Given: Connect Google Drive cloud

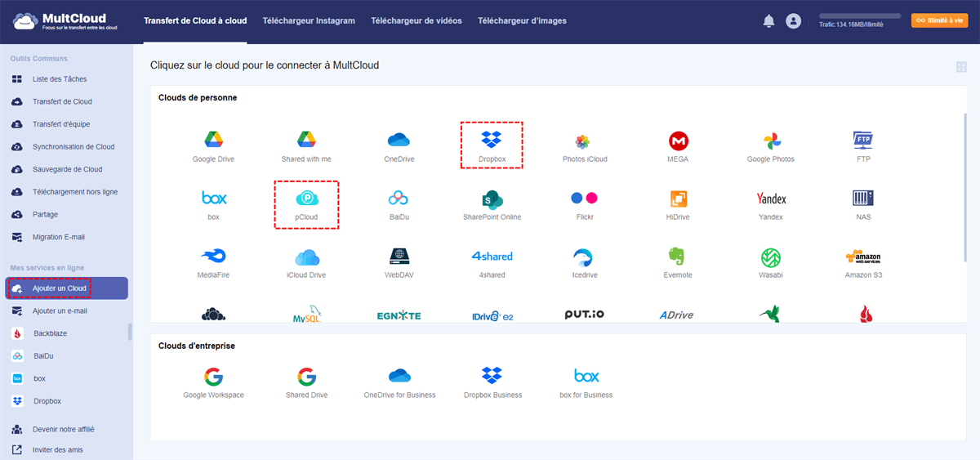Looking at the screenshot, I should coord(213,146).
